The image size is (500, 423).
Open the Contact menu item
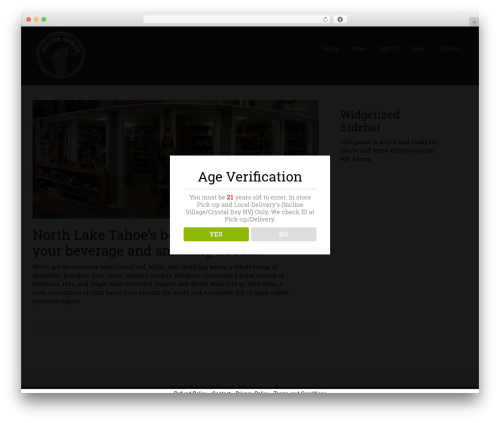click(x=449, y=49)
